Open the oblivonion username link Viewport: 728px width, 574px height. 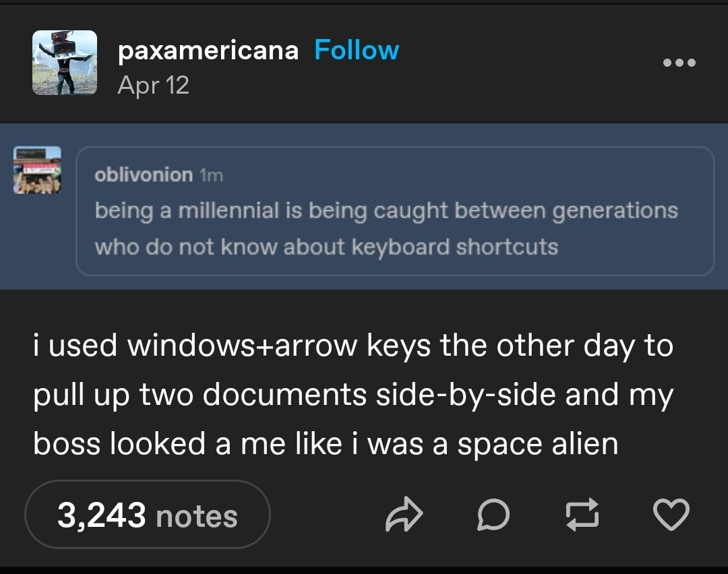[144, 175]
